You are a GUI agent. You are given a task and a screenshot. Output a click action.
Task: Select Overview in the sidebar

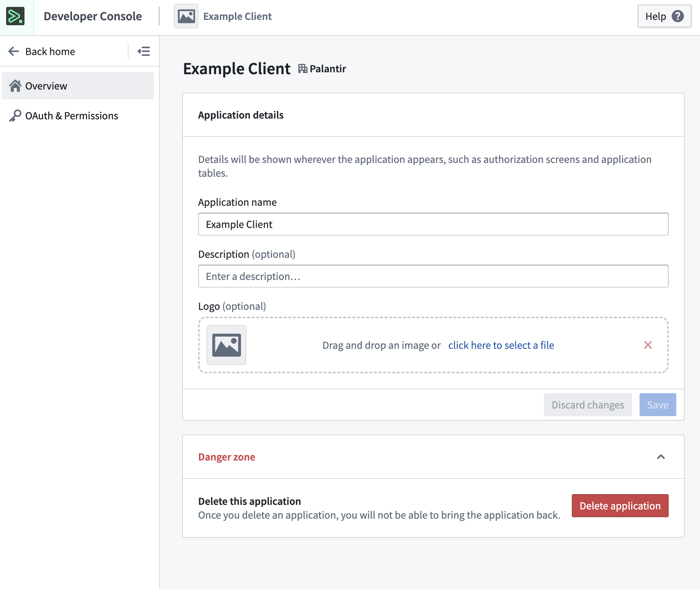click(x=46, y=86)
